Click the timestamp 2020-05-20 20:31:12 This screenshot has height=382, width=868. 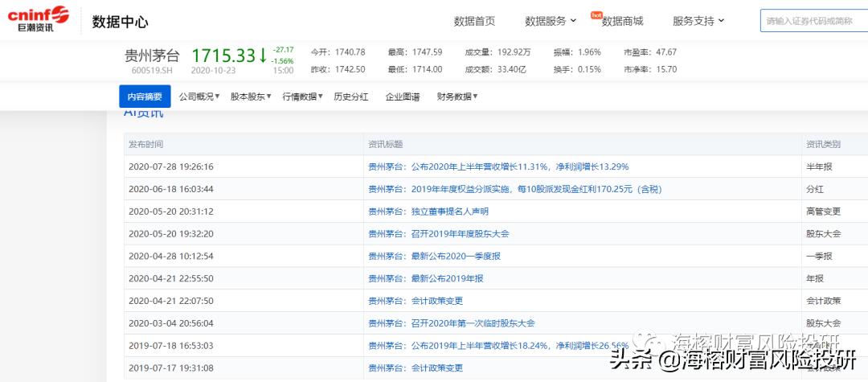(171, 212)
